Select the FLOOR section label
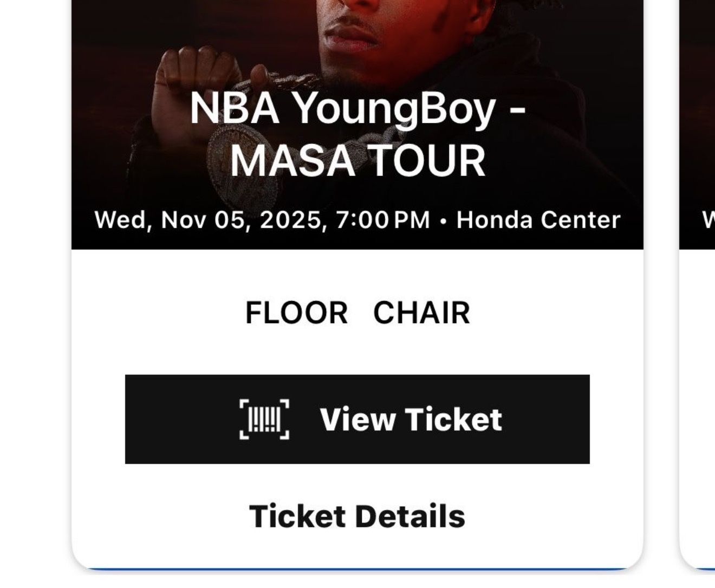The width and height of the screenshot is (715, 588). pyautogui.click(x=296, y=312)
